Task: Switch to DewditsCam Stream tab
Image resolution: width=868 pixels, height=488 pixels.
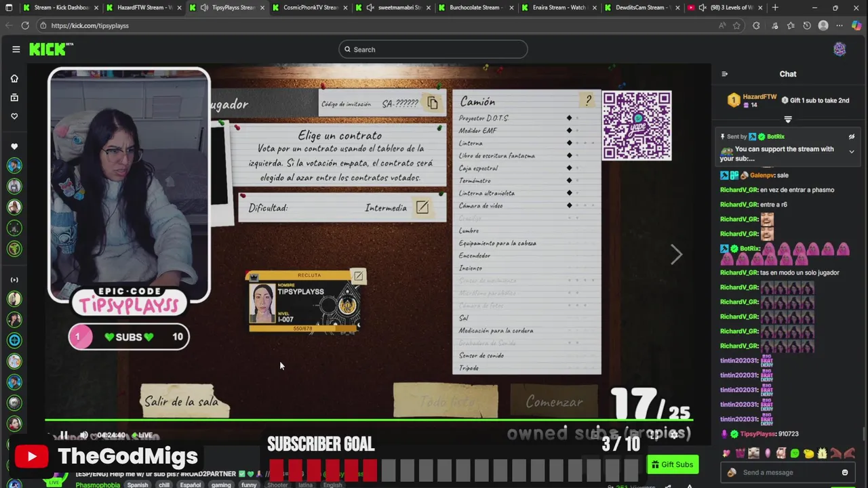Action: pos(642,7)
